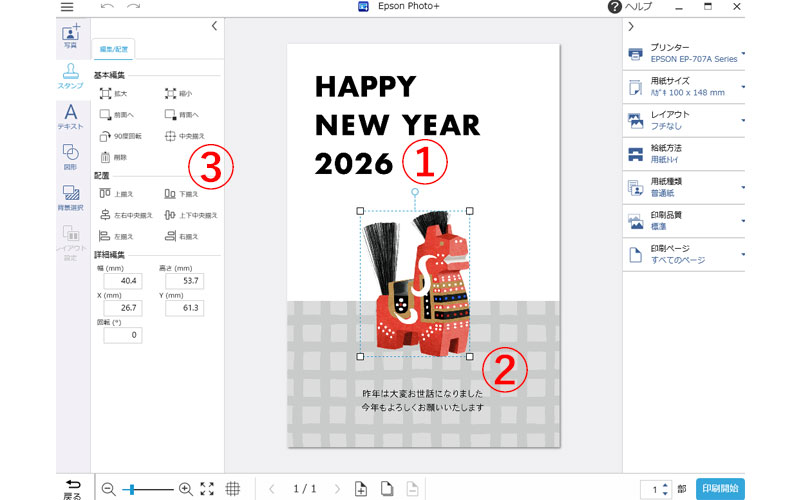Open the 写真 (Photo) sidebar tool
The height and width of the screenshot is (500, 800).
point(70,36)
